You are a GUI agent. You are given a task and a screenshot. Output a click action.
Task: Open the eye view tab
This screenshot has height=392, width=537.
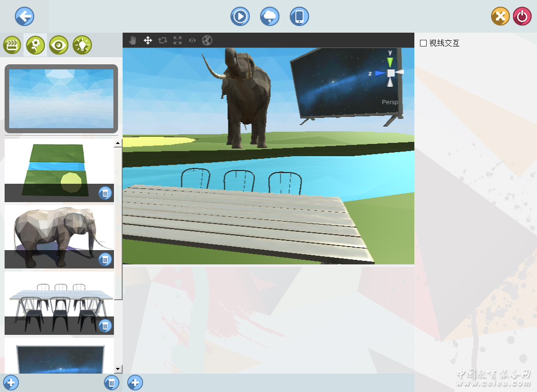(x=59, y=45)
